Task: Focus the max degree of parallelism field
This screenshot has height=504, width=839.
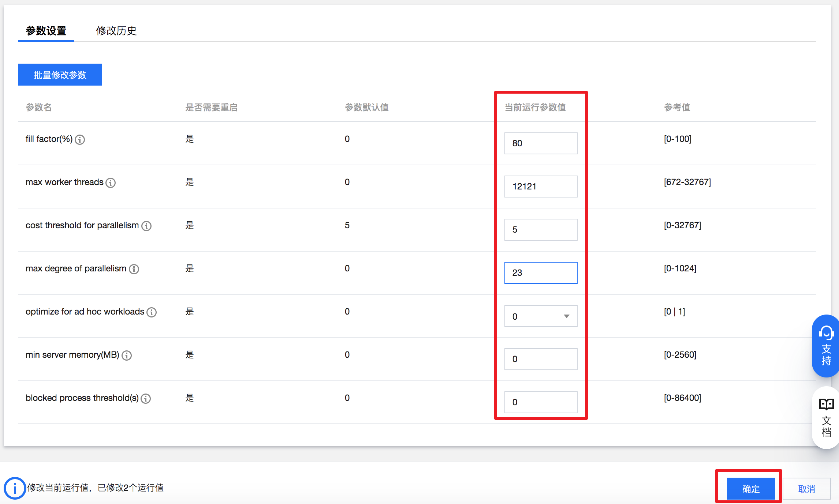Action: click(x=541, y=273)
